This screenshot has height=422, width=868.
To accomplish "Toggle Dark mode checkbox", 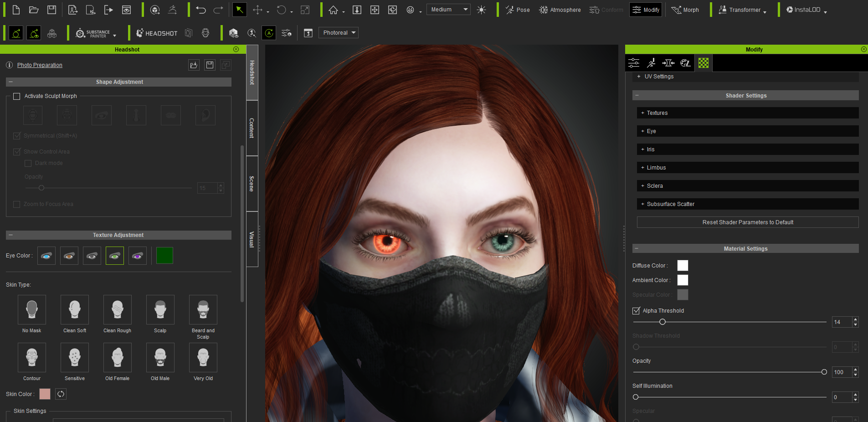I will pyautogui.click(x=28, y=163).
